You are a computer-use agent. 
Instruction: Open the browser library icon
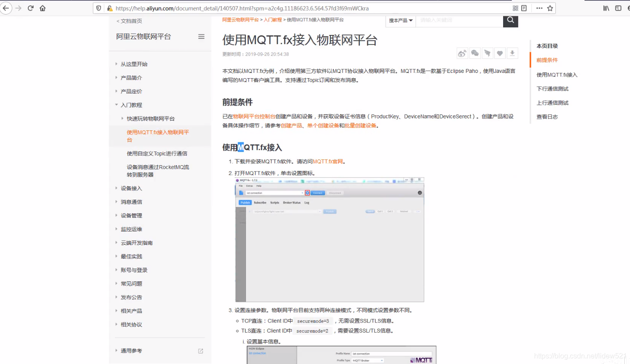click(607, 8)
